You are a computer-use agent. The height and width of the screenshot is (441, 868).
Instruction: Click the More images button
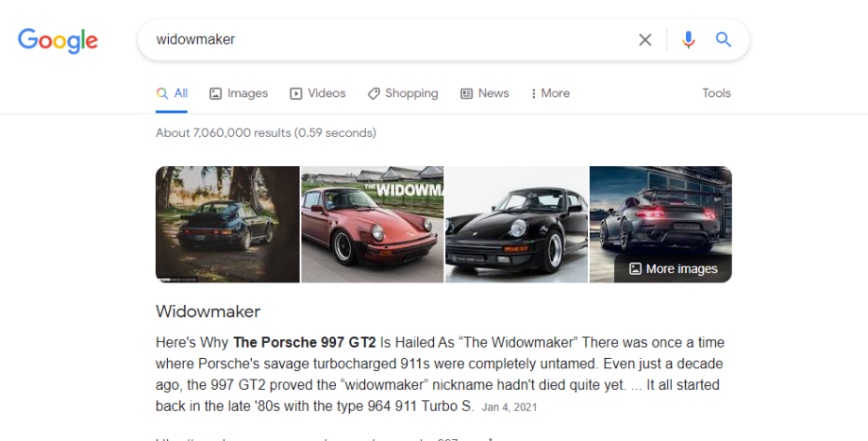[x=673, y=269]
